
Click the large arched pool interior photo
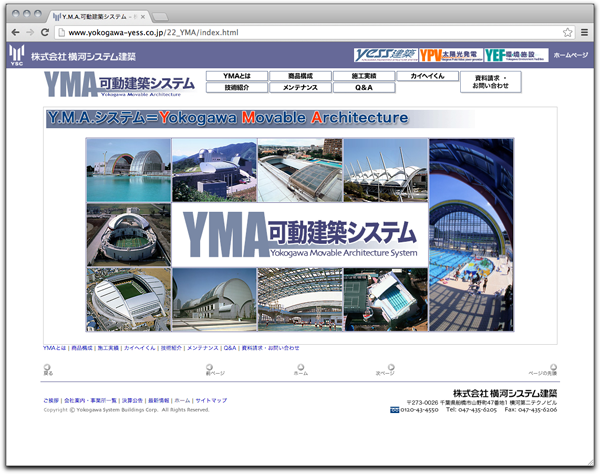[471, 235]
